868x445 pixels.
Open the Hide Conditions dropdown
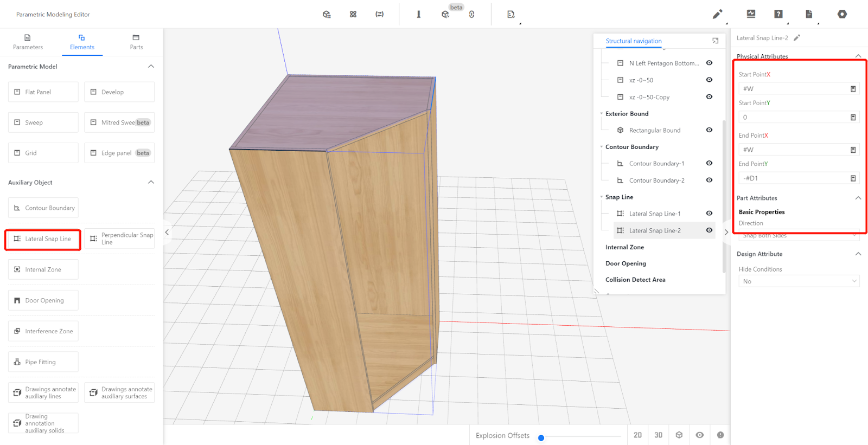coord(799,281)
